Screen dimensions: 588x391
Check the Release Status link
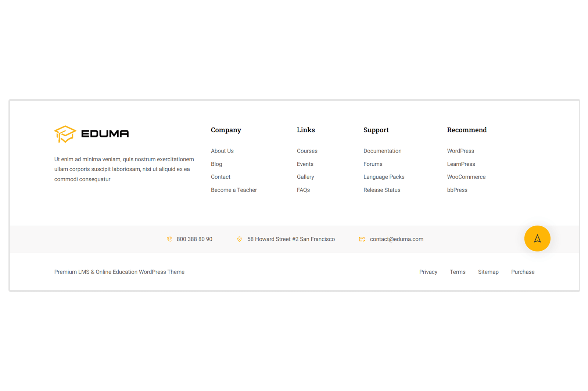click(382, 190)
